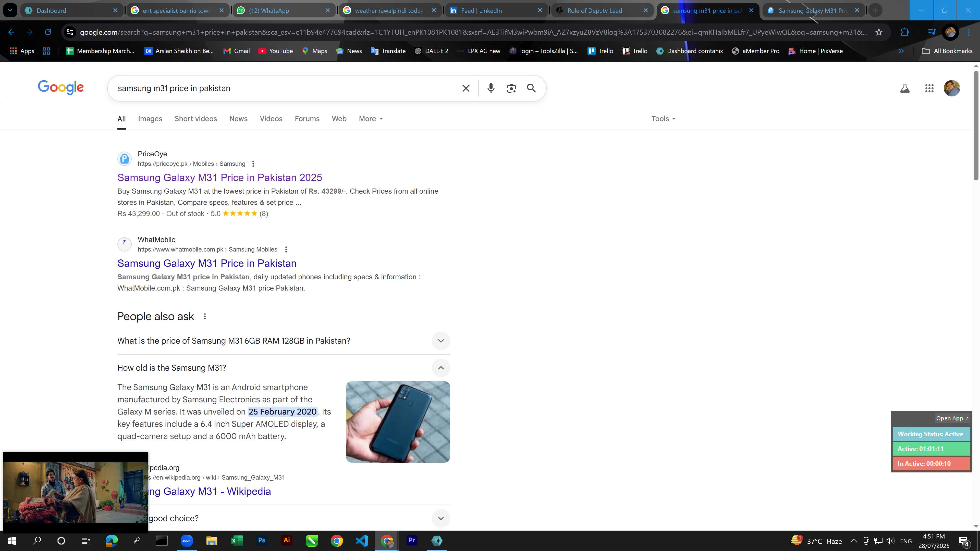980x551 pixels.
Task: Open Google Search Labs flask icon
Action: click(x=905, y=88)
